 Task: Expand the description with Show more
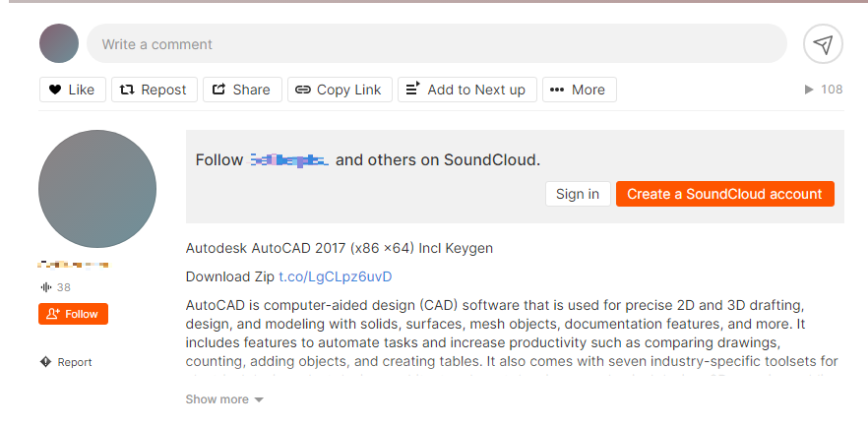click(224, 399)
